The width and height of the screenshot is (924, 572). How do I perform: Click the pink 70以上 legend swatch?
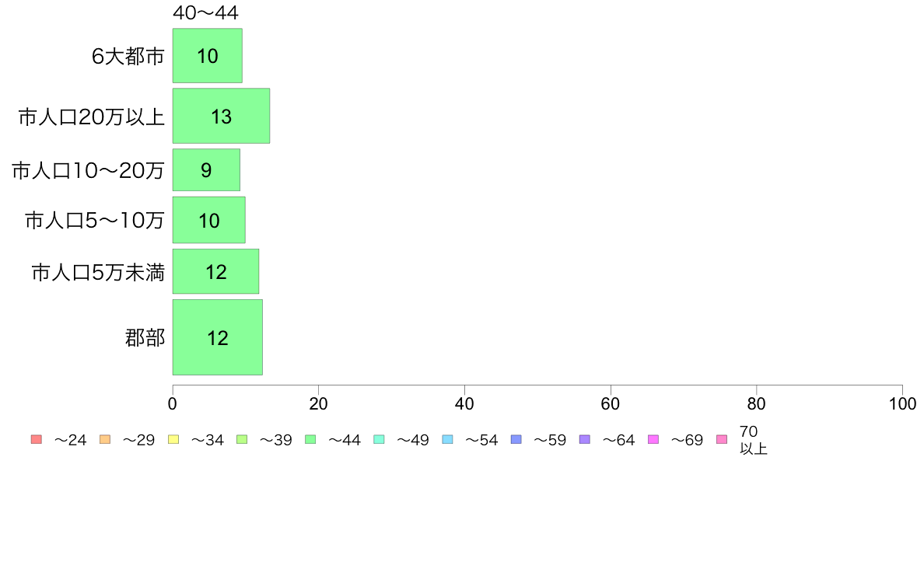(722, 439)
